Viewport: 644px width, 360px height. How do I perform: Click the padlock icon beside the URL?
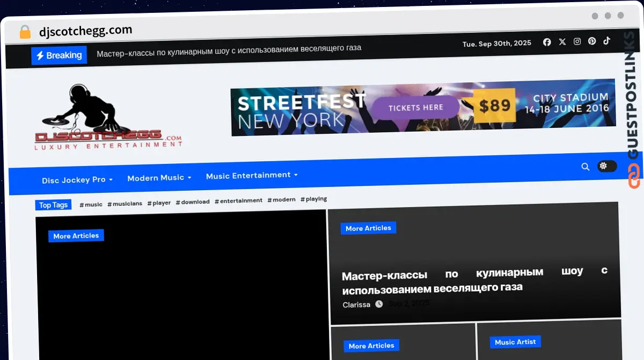pos(25,32)
